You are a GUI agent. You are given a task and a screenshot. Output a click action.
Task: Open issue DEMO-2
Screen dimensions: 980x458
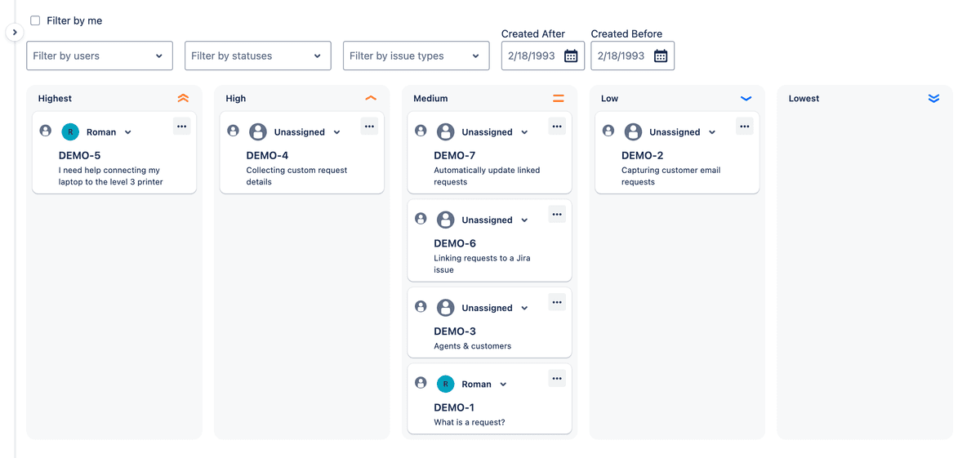click(643, 155)
